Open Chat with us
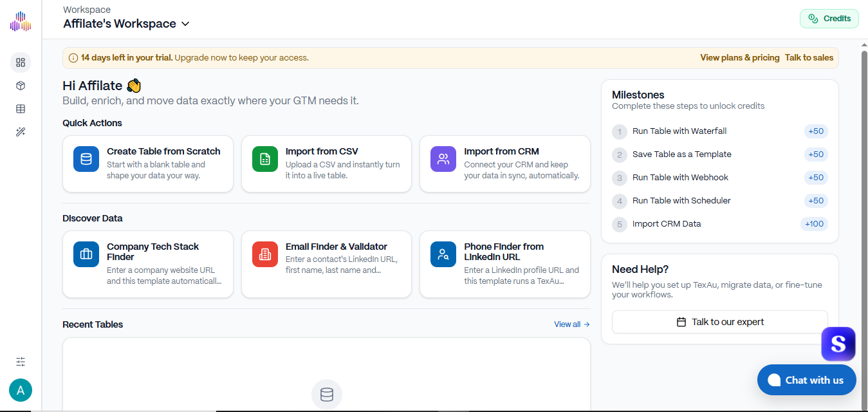The width and height of the screenshot is (868, 412). click(807, 380)
